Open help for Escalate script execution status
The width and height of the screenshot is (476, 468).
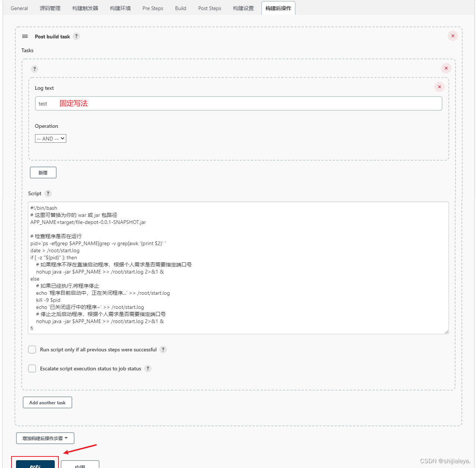[x=148, y=369]
